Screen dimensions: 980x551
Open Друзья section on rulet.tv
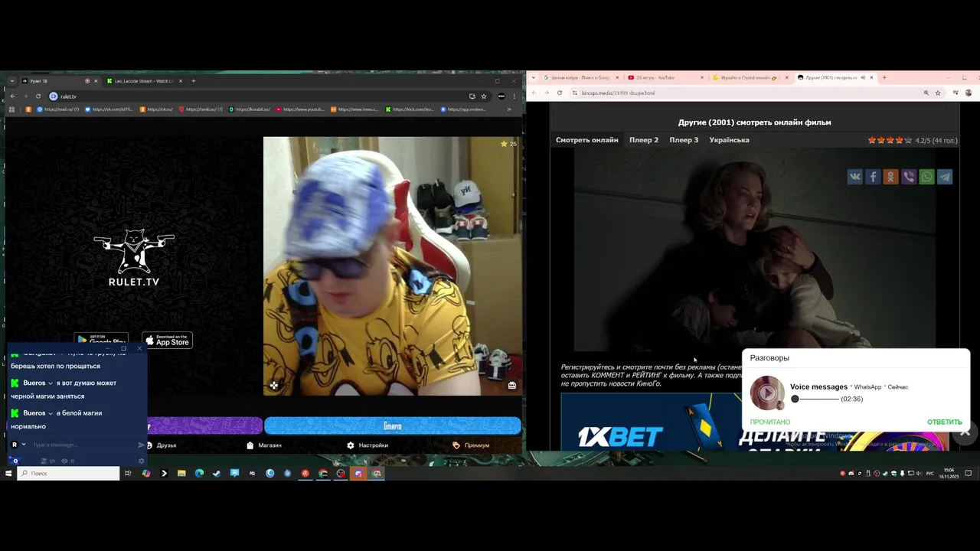pos(162,445)
